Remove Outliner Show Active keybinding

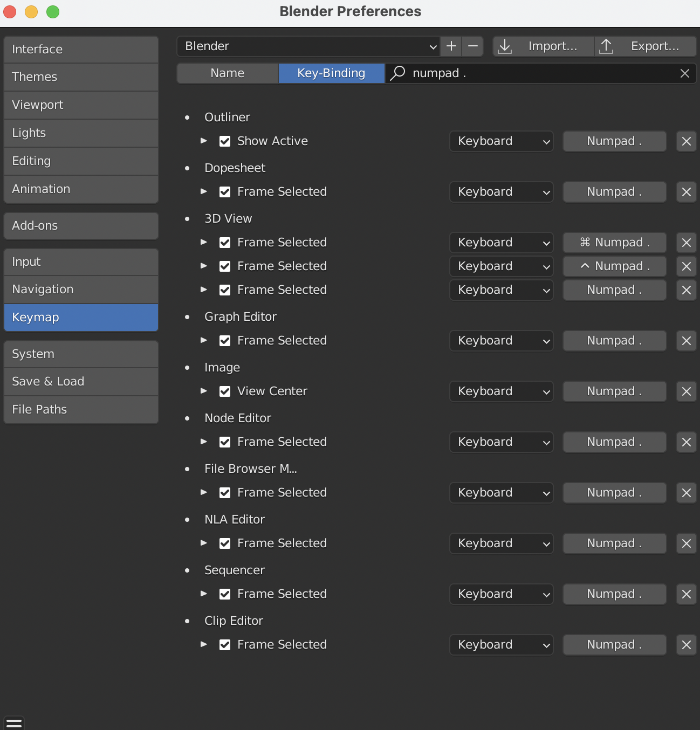pyautogui.click(x=687, y=141)
